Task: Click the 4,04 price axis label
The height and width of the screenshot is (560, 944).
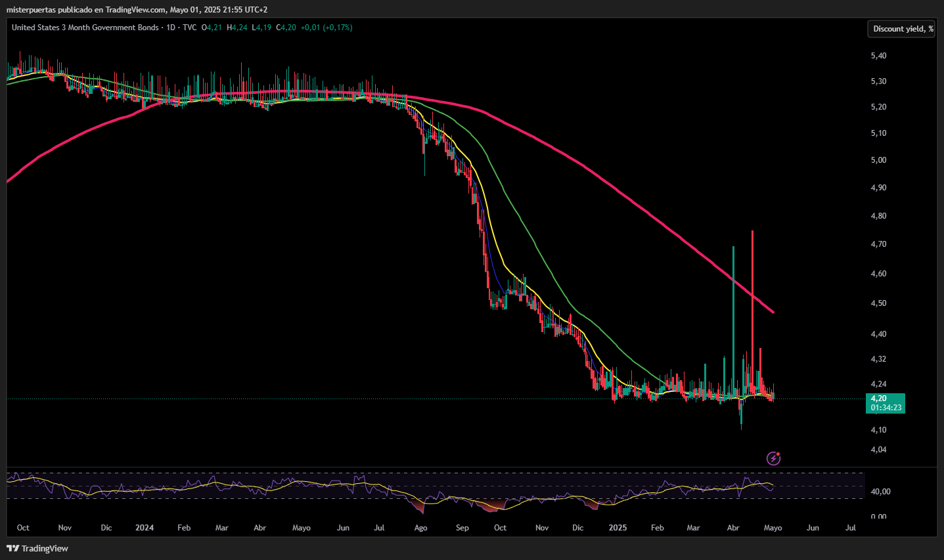Action: [x=878, y=450]
